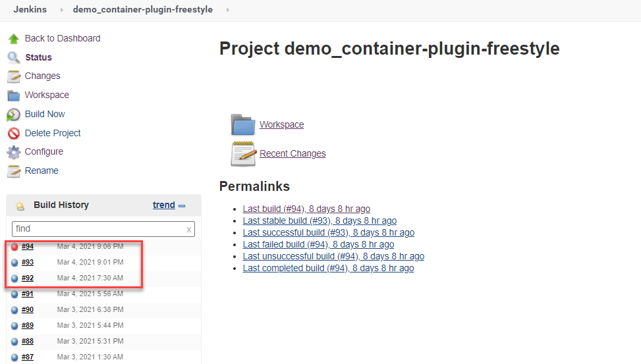Collapse Build History with the minus icon
641x364 pixels.
pos(182,206)
